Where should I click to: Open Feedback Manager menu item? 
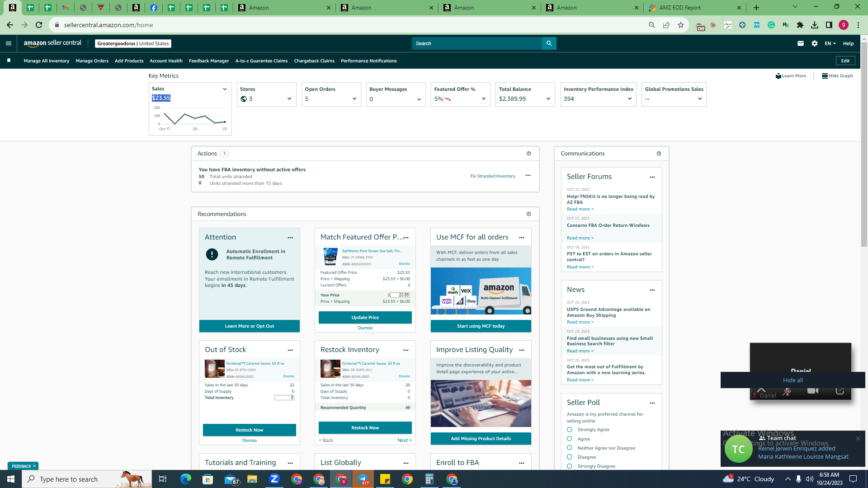pyautogui.click(x=209, y=61)
